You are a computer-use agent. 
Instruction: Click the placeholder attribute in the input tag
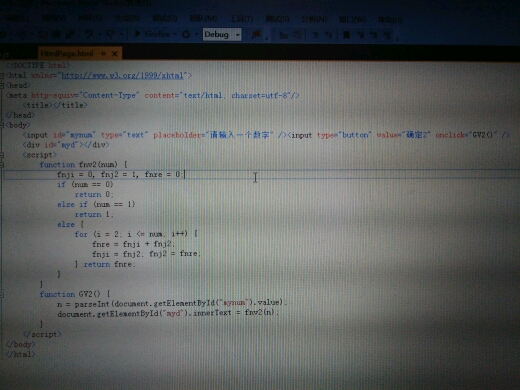tap(213, 135)
